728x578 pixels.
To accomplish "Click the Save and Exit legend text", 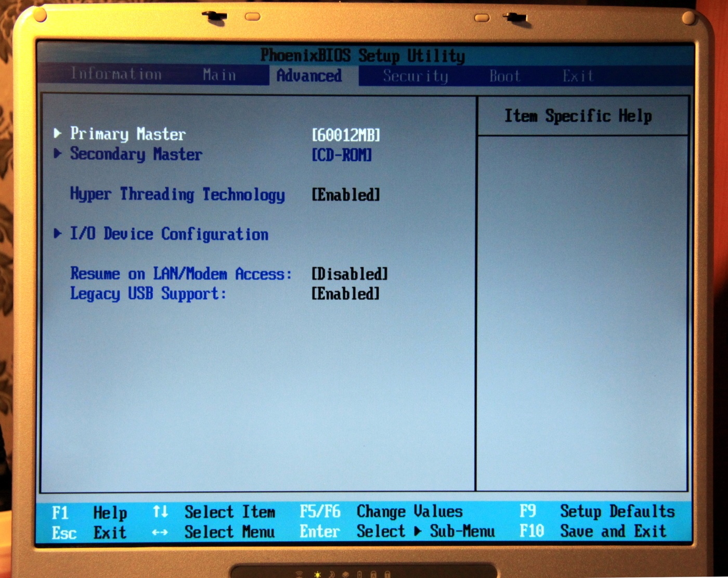I will (x=614, y=531).
